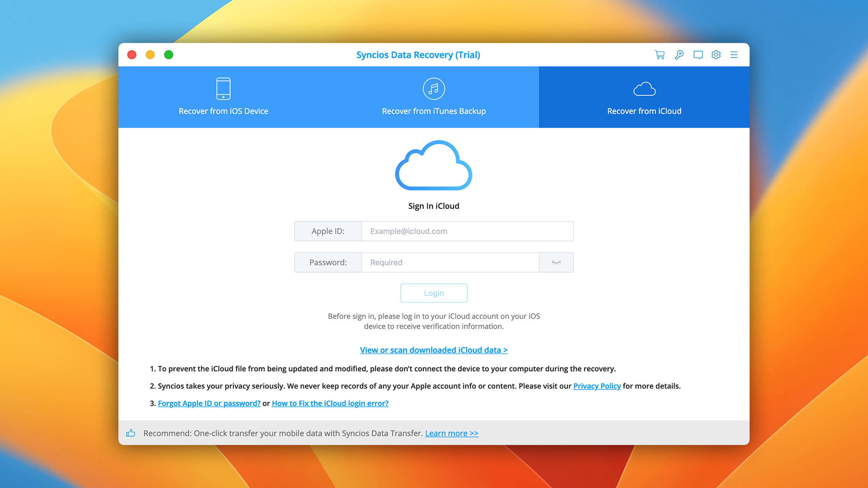Screen dimensions: 868x488
Task: Click the thumbs-up recommend icon
Action: coord(131,433)
